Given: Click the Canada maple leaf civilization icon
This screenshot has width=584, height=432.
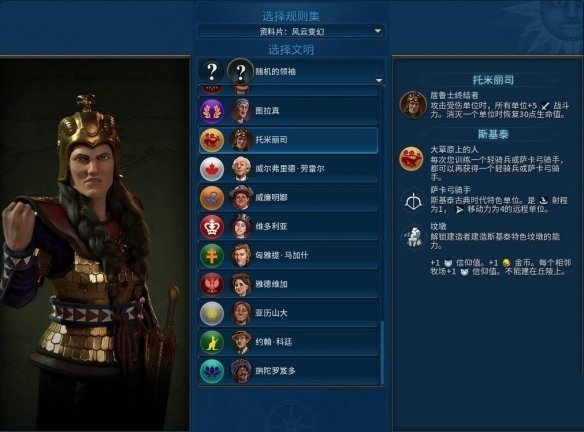Looking at the screenshot, I should (212, 169).
